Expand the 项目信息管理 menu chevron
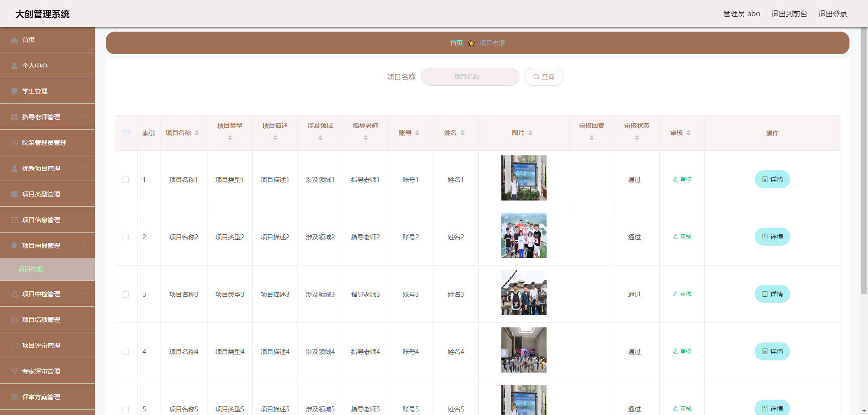 point(83,219)
